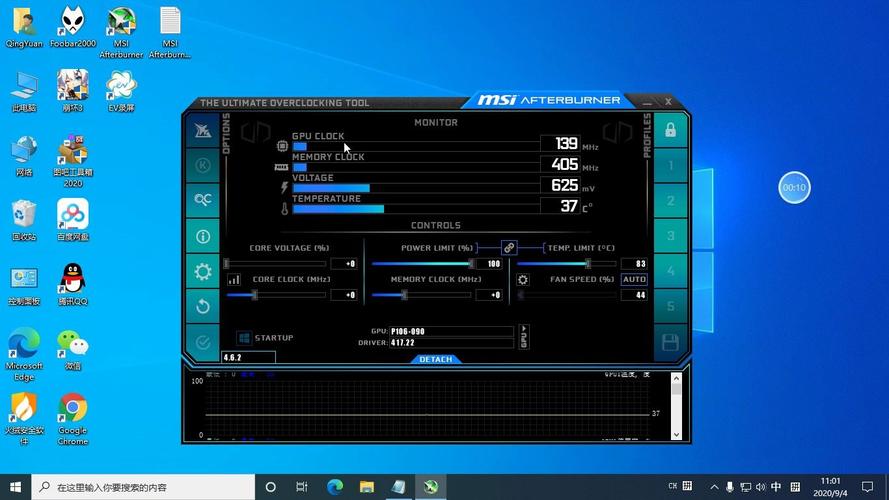Click the monitor graph scrollbar up arrow

click(676, 378)
